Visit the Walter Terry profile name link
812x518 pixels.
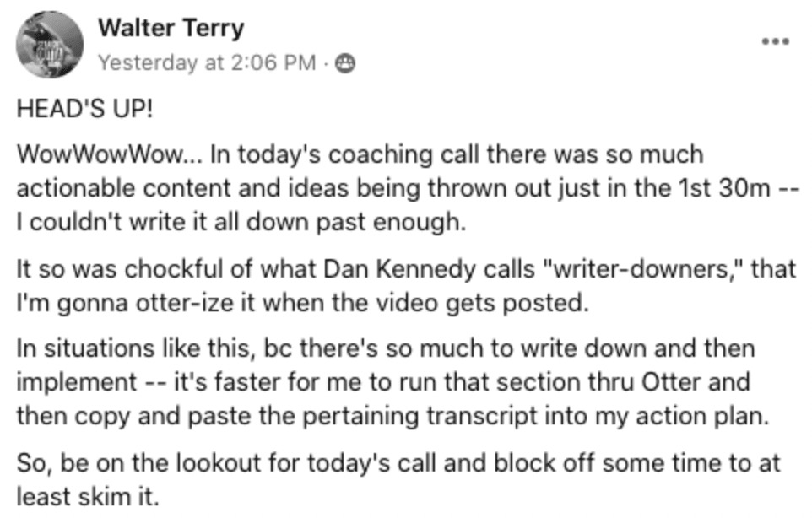[171, 28]
